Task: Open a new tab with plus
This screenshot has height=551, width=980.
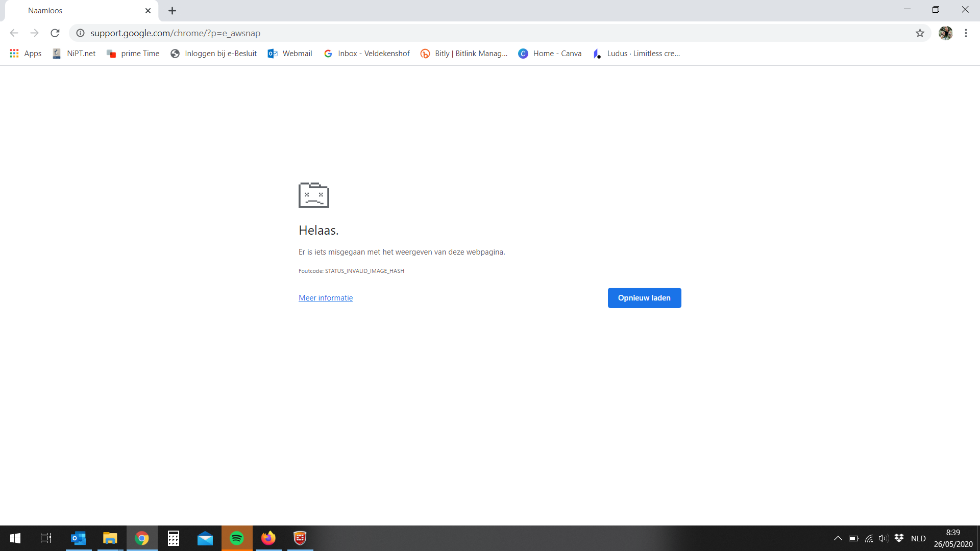Action: [x=173, y=11]
